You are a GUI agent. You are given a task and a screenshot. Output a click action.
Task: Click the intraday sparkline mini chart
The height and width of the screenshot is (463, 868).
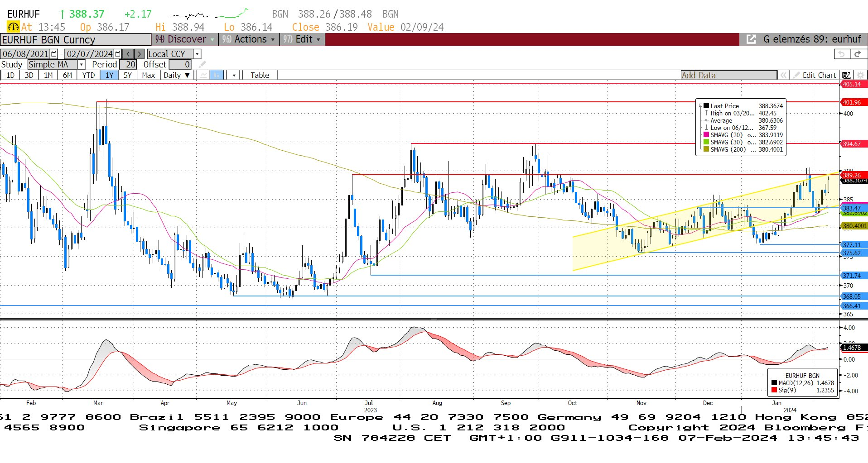209,14
